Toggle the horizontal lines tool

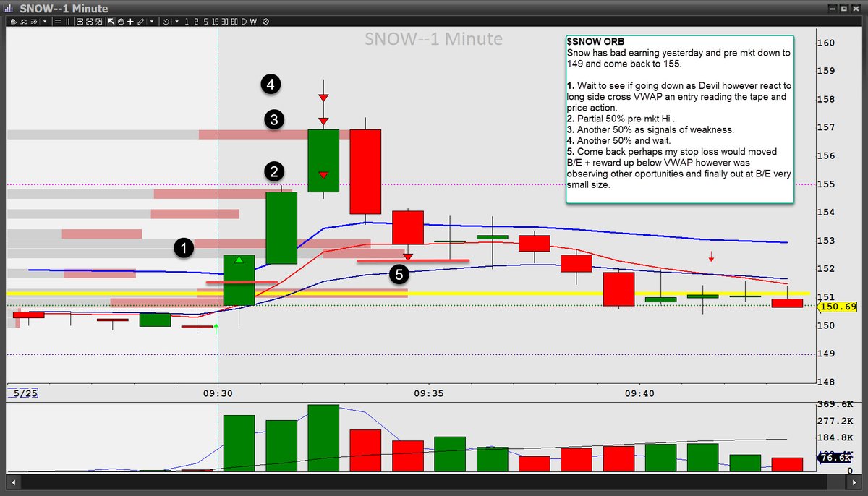coord(56,22)
